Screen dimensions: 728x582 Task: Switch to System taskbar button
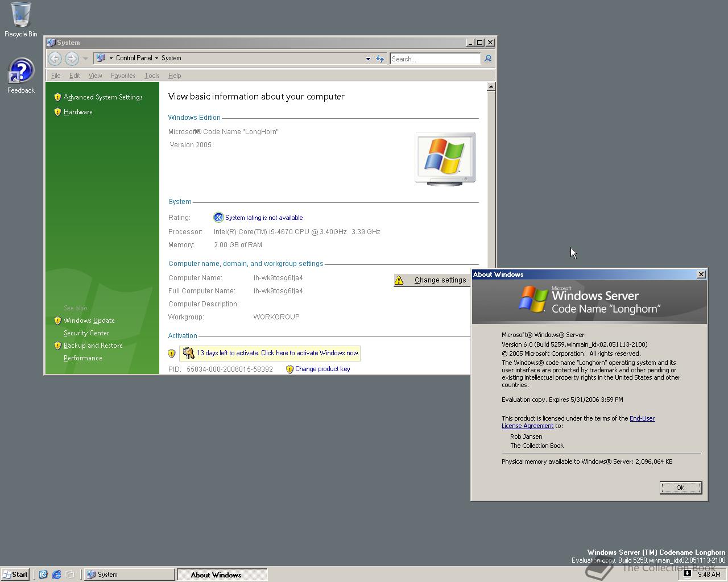pos(130,575)
